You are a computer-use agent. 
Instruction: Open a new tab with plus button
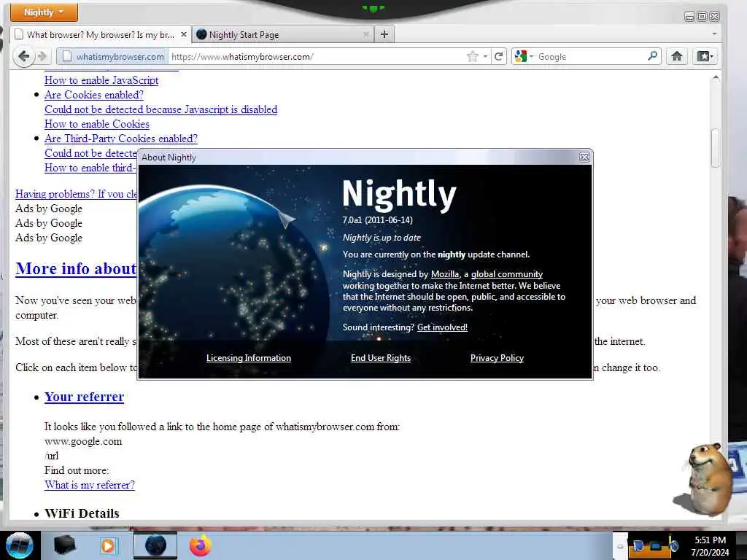384,34
